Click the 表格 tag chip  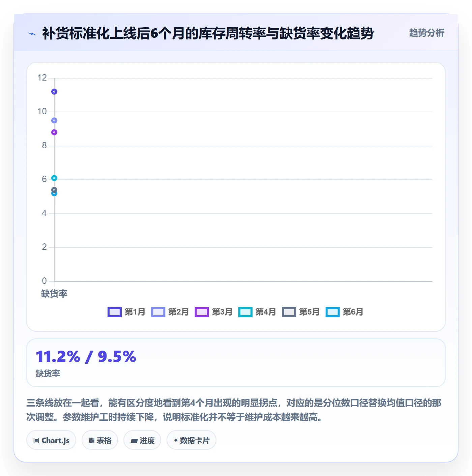coord(100,440)
